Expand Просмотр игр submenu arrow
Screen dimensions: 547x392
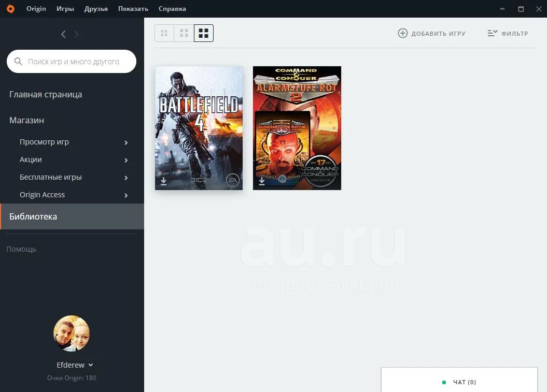[126, 142]
